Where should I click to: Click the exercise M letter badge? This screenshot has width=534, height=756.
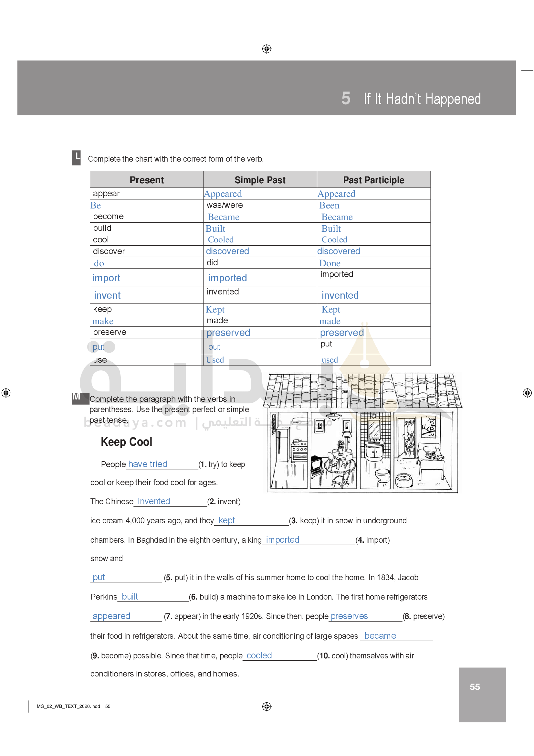[x=77, y=398]
